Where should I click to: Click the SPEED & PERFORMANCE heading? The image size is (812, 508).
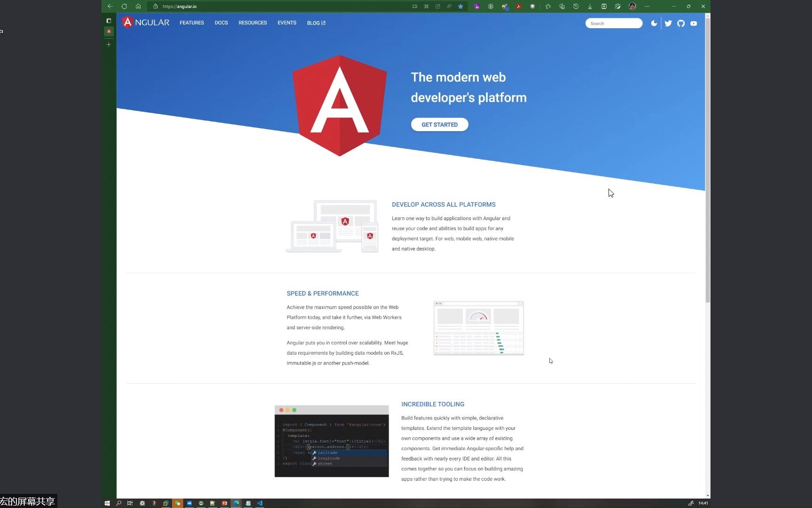[322, 294]
